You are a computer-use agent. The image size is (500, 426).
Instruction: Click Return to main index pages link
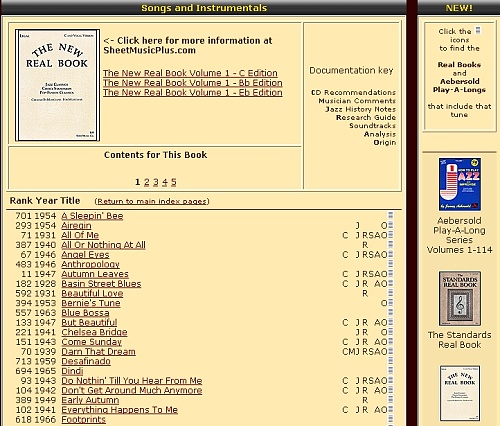click(x=152, y=201)
